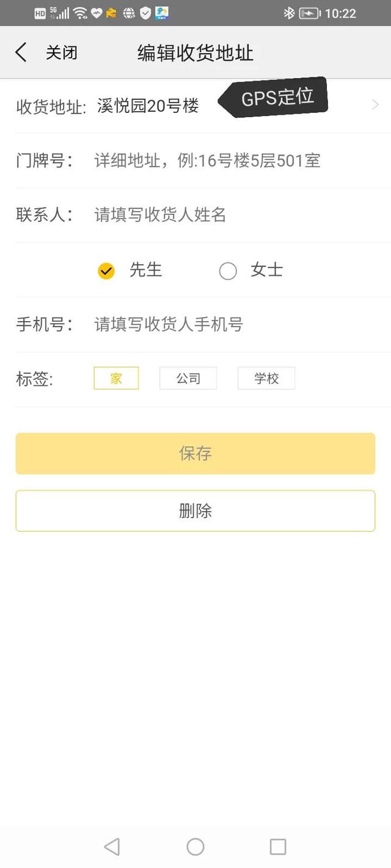Tap the 删除 delete button
391x868 pixels.
[195, 511]
